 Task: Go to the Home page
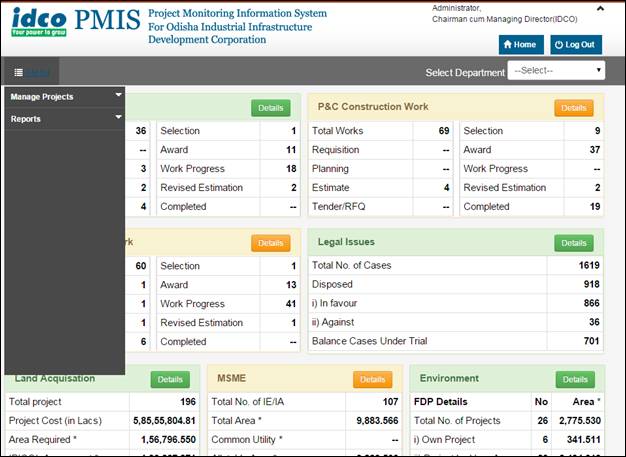[x=521, y=44]
